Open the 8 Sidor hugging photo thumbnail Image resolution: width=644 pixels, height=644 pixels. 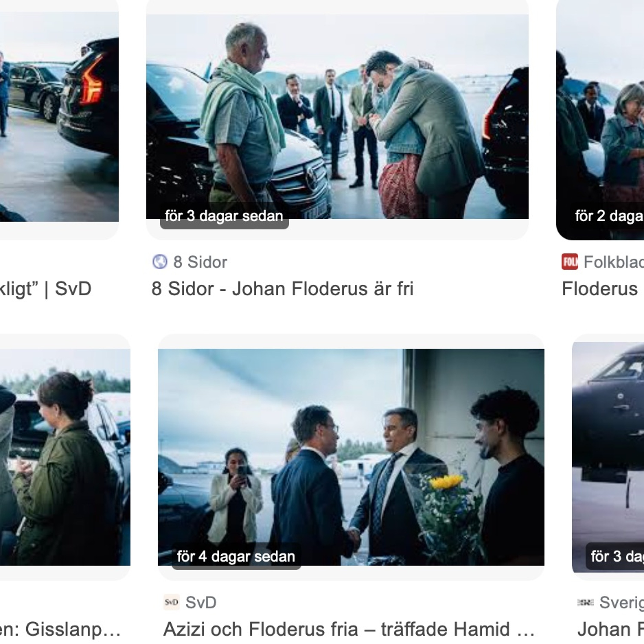(x=337, y=117)
